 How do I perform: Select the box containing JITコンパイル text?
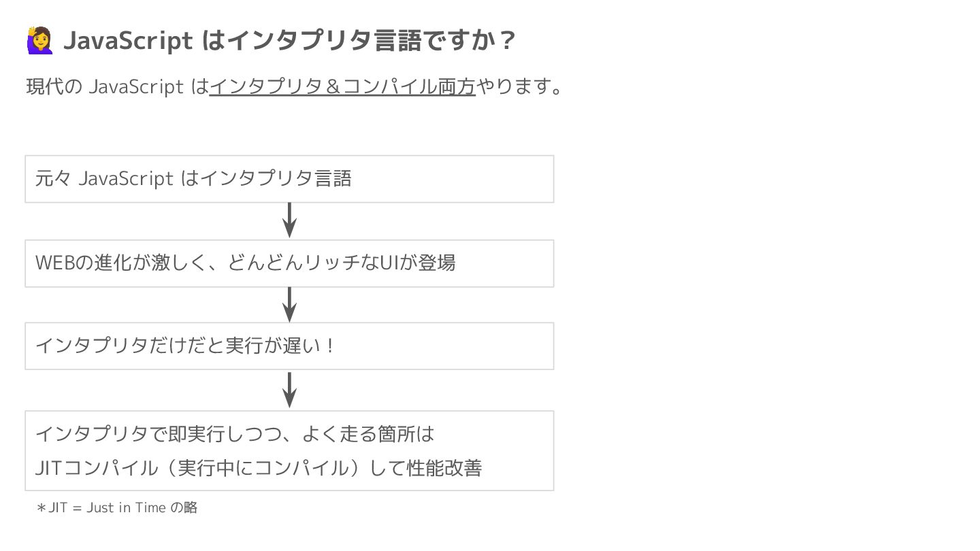pos(289,450)
